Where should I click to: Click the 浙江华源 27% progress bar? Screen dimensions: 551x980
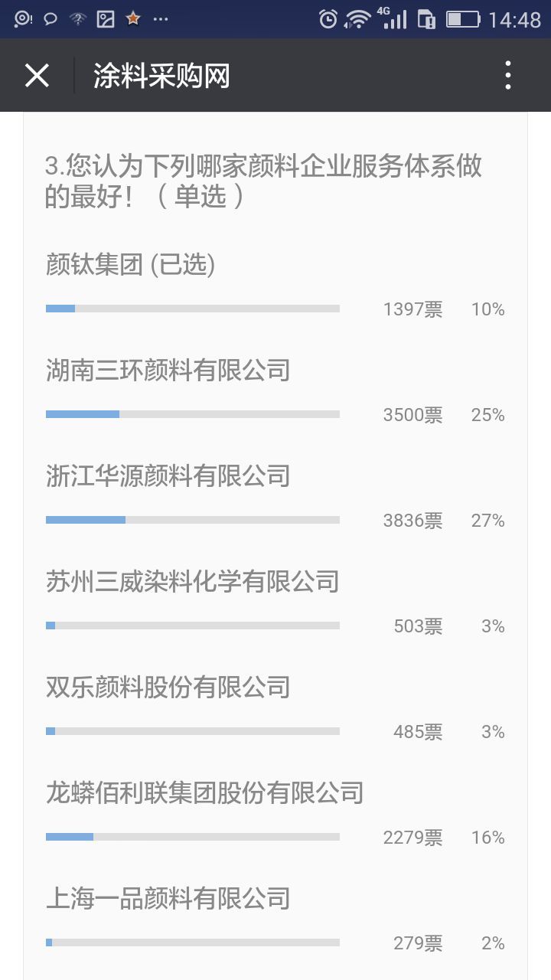[x=192, y=520]
